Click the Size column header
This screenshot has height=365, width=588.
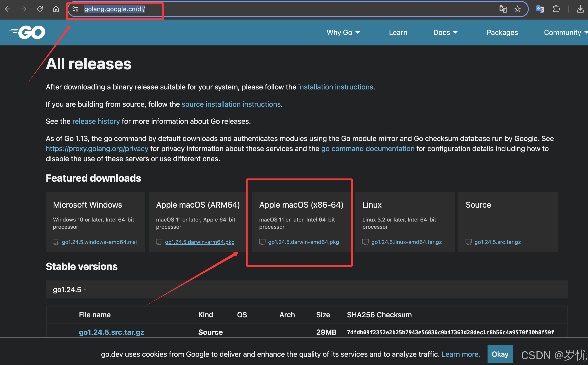323,315
